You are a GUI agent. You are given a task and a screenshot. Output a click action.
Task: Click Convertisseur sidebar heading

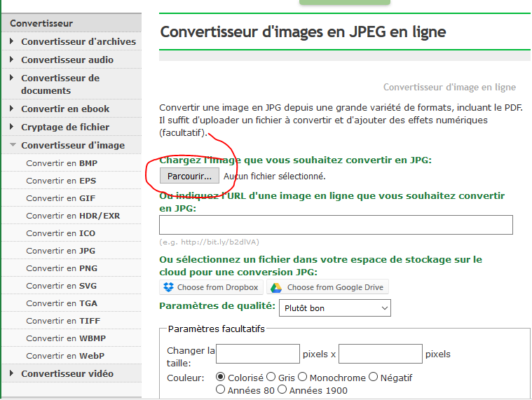41,23
